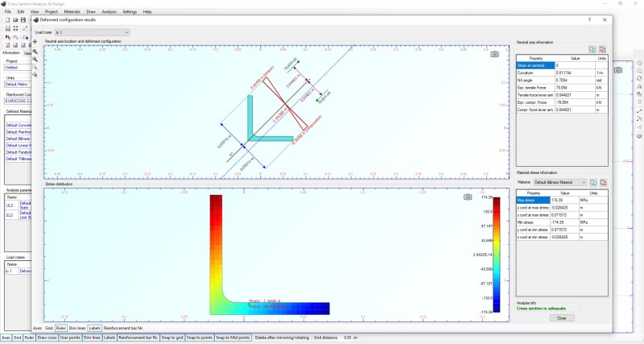644x344 pixels.
Task: Click the zoom in magnifier in results dialog
Action: point(35,52)
